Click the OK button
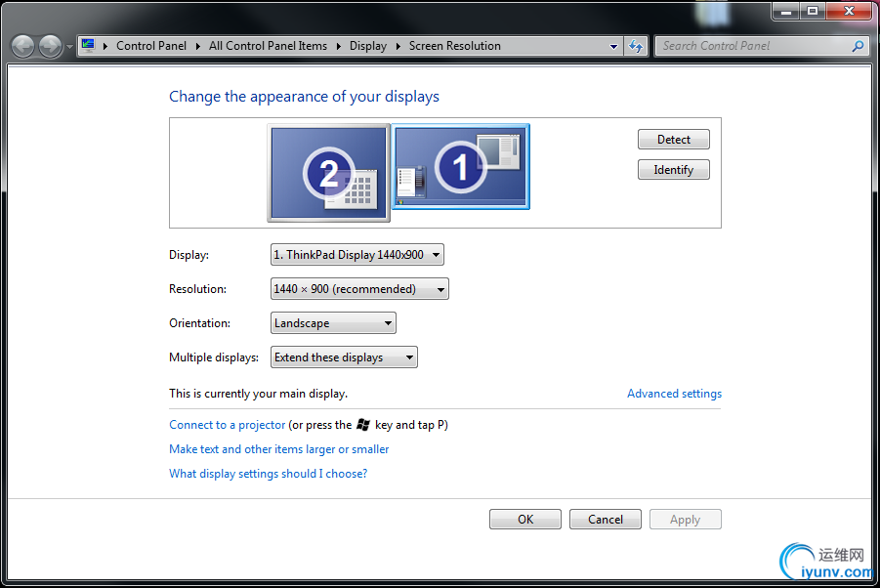The width and height of the screenshot is (880, 588). (x=525, y=519)
